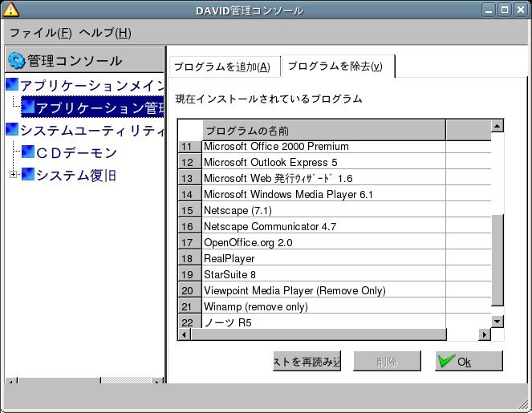Click program list scroll up arrow

(497, 126)
